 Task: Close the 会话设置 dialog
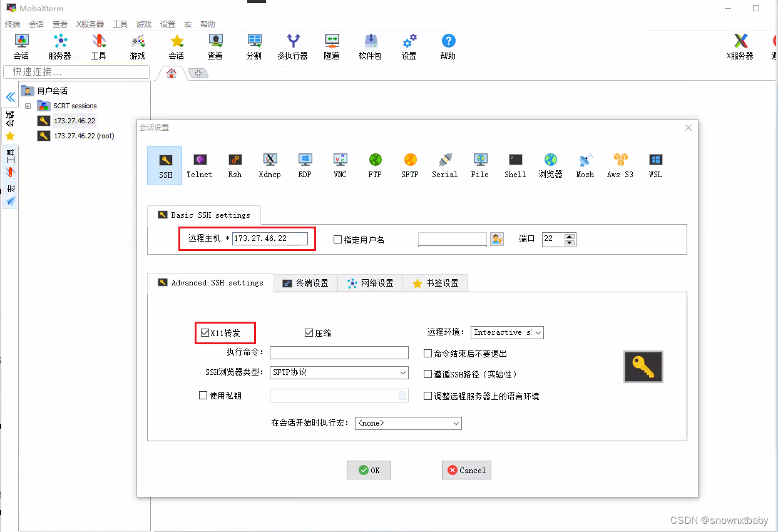pos(688,128)
